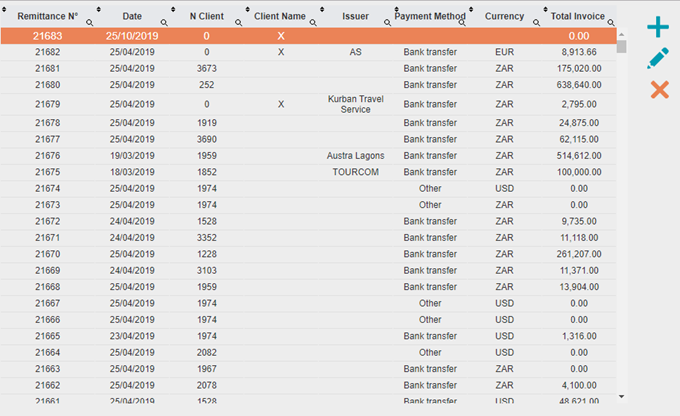Click the Currency column header label

[x=504, y=16]
